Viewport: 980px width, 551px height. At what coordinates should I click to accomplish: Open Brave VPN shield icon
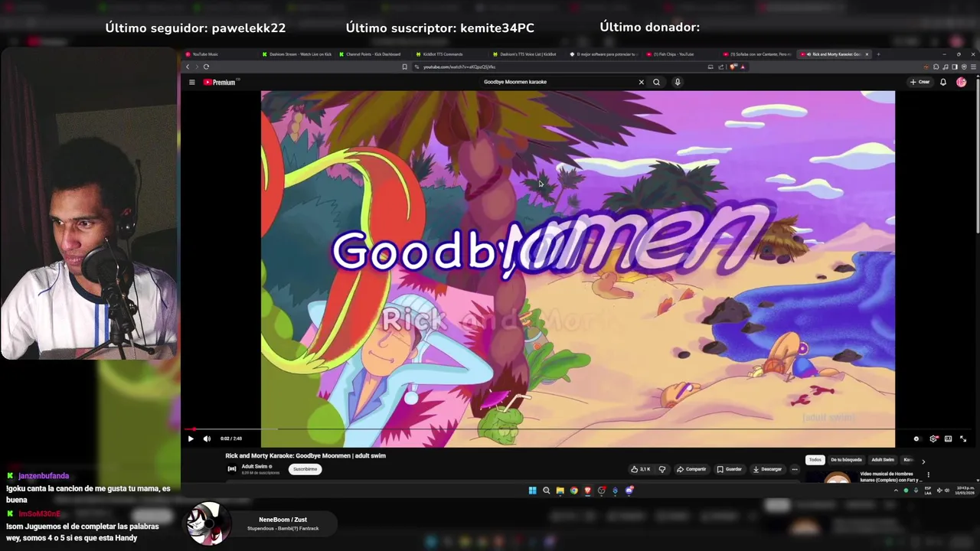(x=964, y=67)
